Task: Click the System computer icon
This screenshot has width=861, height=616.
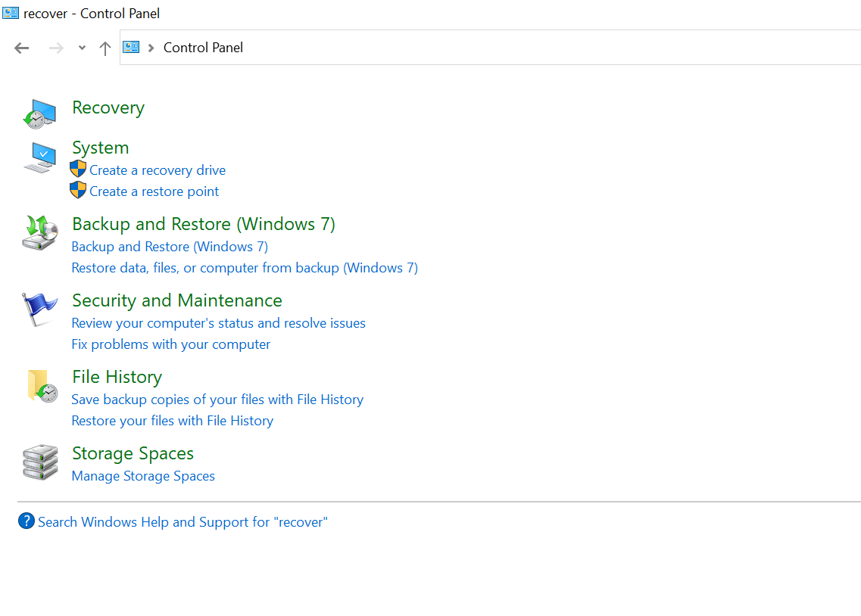Action: (39, 157)
